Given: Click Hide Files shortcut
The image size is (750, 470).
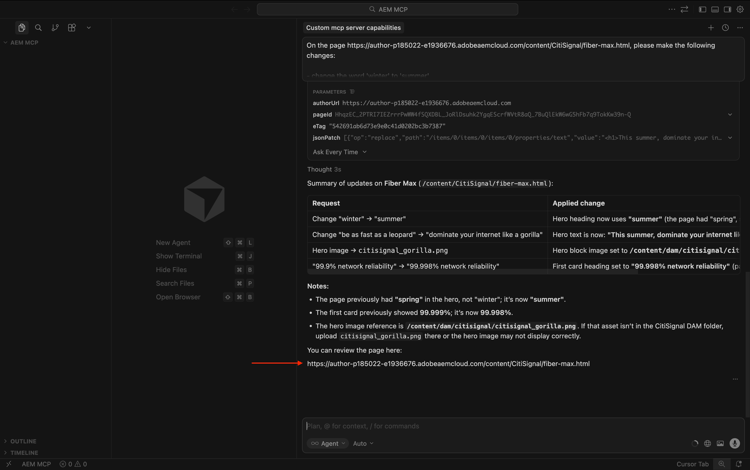Looking at the screenshot, I should pos(204,270).
